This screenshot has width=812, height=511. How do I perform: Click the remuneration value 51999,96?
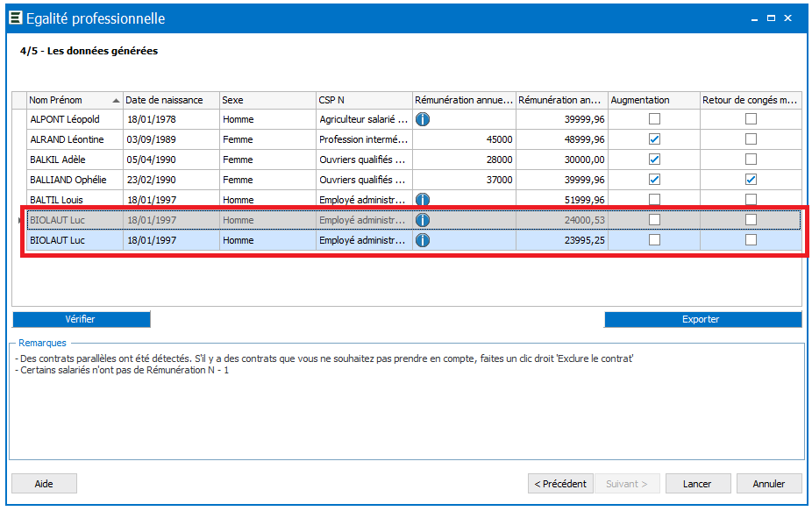tap(584, 201)
